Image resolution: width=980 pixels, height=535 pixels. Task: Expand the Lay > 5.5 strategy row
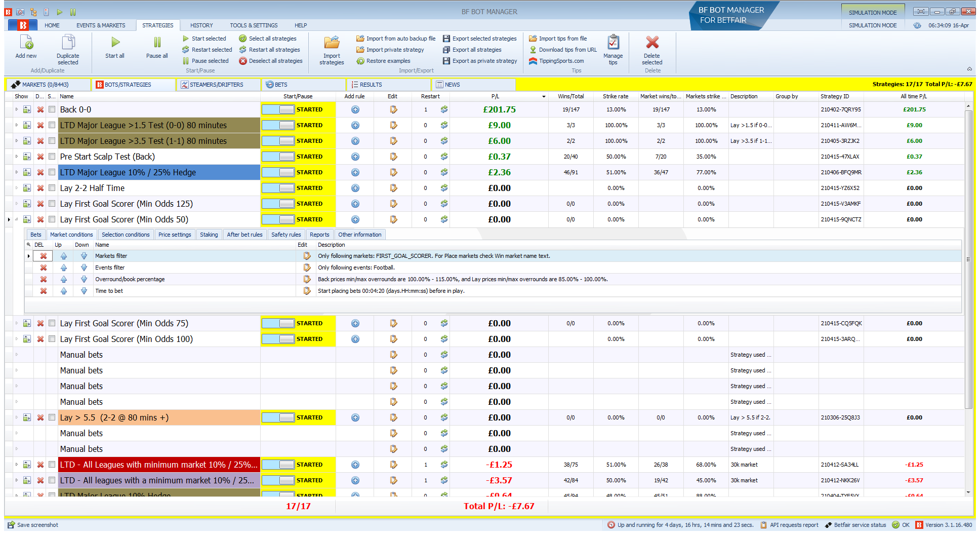pyautogui.click(x=16, y=417)
